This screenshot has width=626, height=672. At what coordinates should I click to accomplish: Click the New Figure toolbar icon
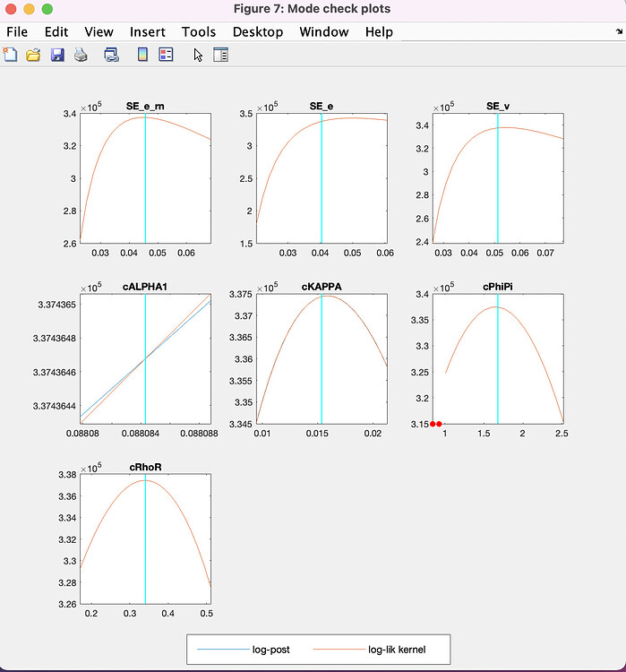click(11, 55)
